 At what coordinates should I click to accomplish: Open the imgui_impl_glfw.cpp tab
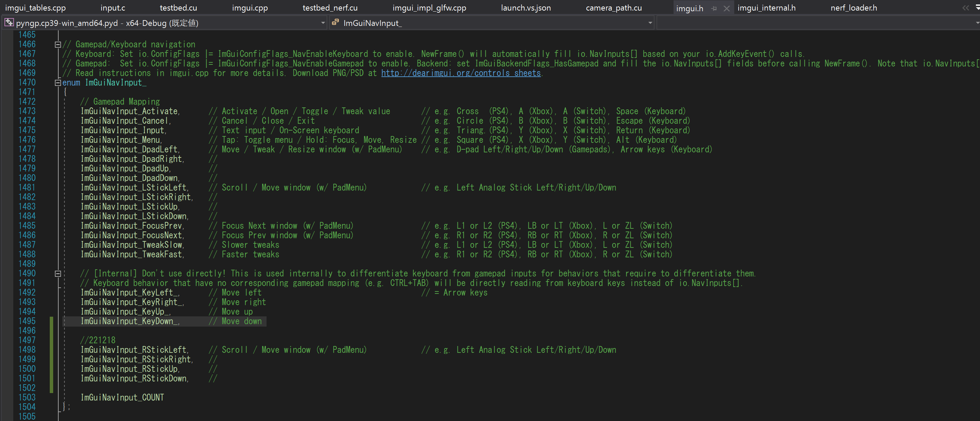pyautogui.click(x=429, y=8)
